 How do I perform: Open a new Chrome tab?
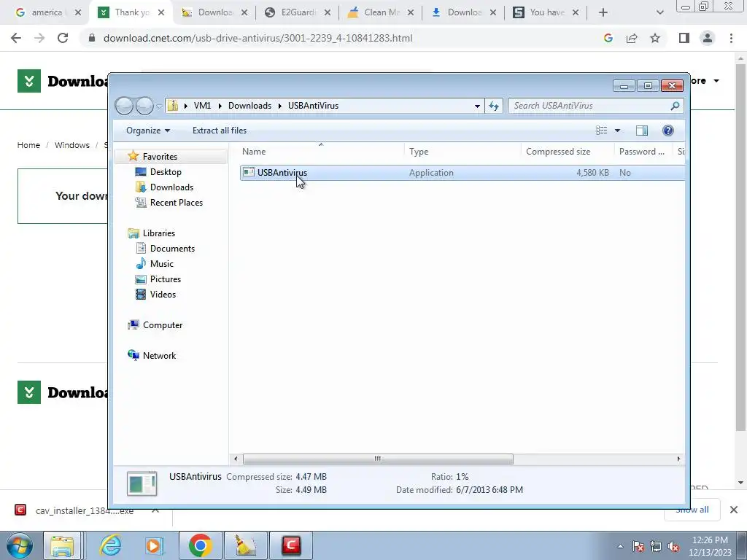(x=603, y=12)
